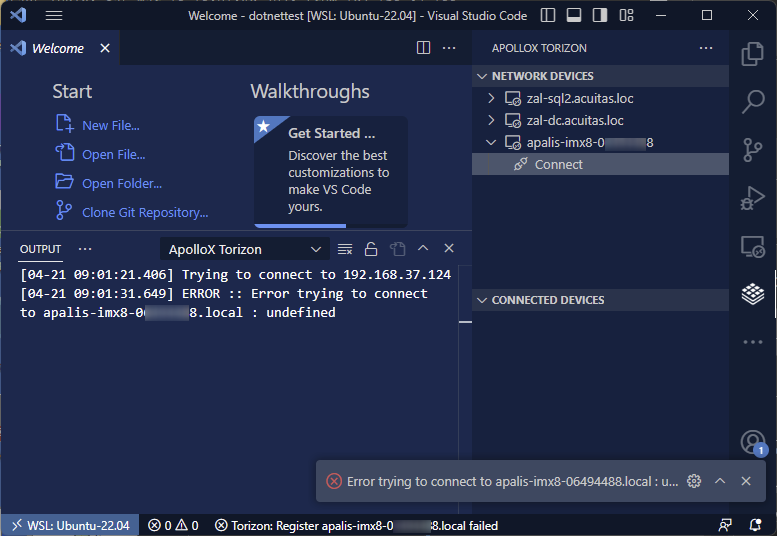Screen dimensions: 777x536
Task: Collapse the NETWORK DEVICES section
Action: point(600,76)
